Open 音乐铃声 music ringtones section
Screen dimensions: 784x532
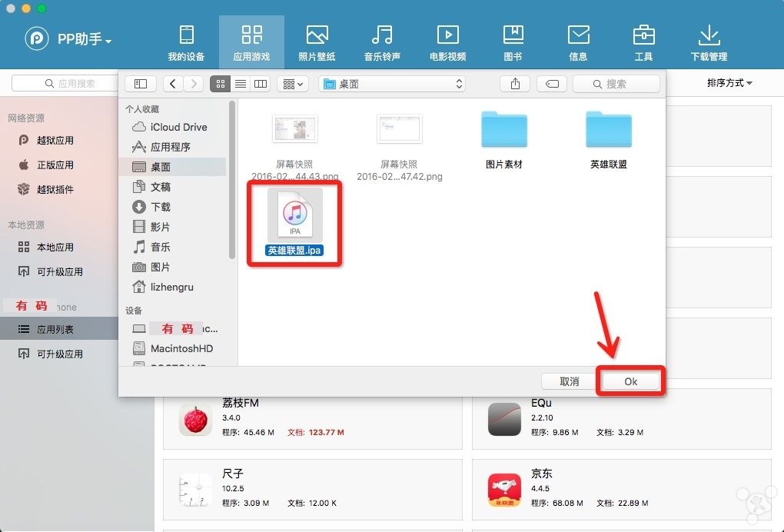(382, 43)
